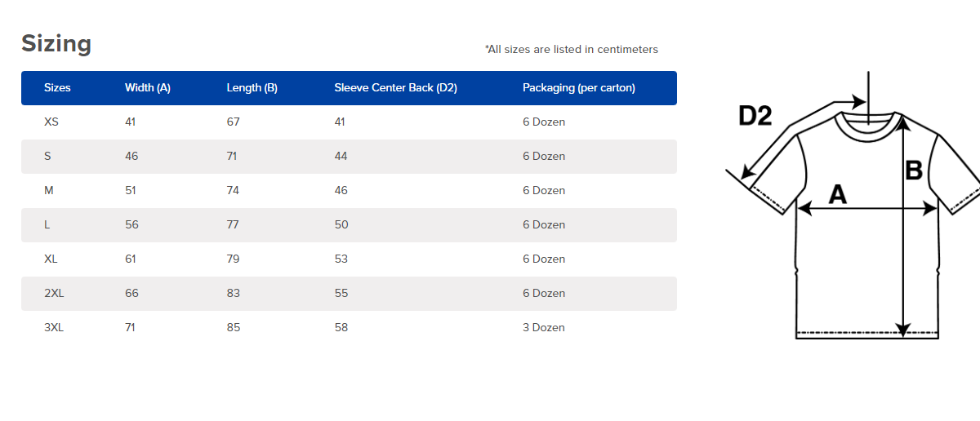Click the XL size row label

coord(51,259)
